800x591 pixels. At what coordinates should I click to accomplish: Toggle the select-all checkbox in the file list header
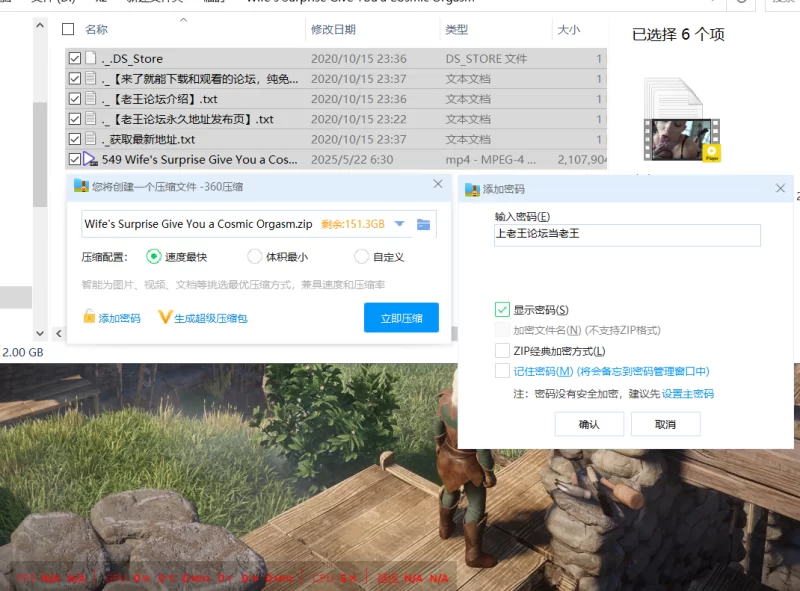click(x=68, y=30)
